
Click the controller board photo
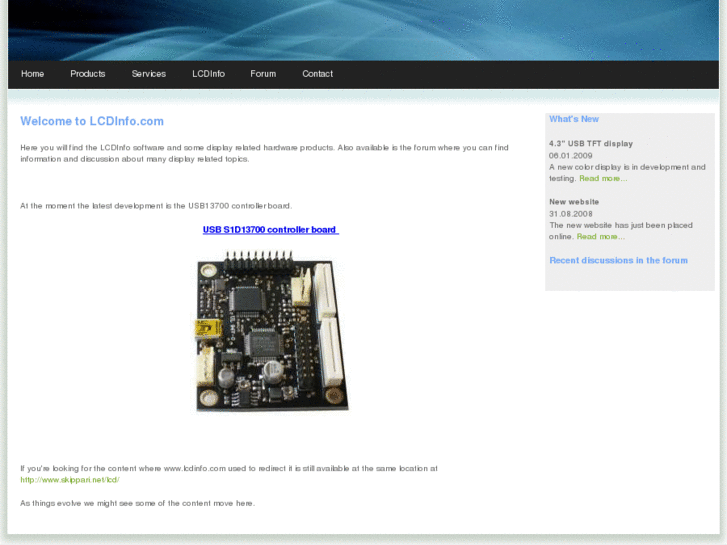point(272,330)
